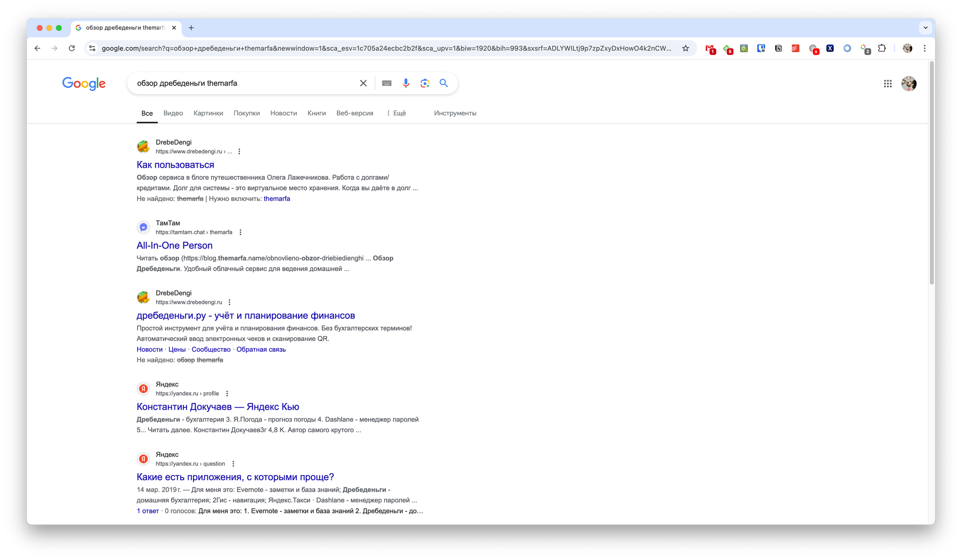Open the Google apps grid icon
This screenshot has height=560, width=962.
coord(887,84)
